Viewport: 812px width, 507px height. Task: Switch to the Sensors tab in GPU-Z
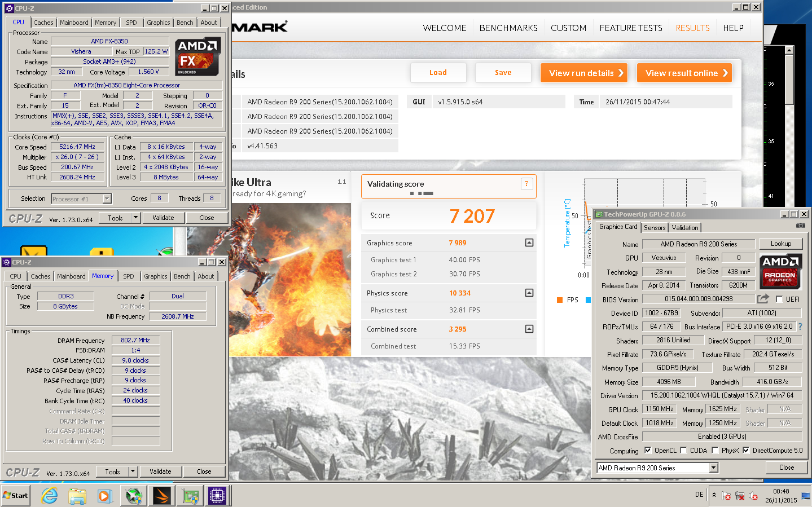pyautogui.click(x=655, y=228)
